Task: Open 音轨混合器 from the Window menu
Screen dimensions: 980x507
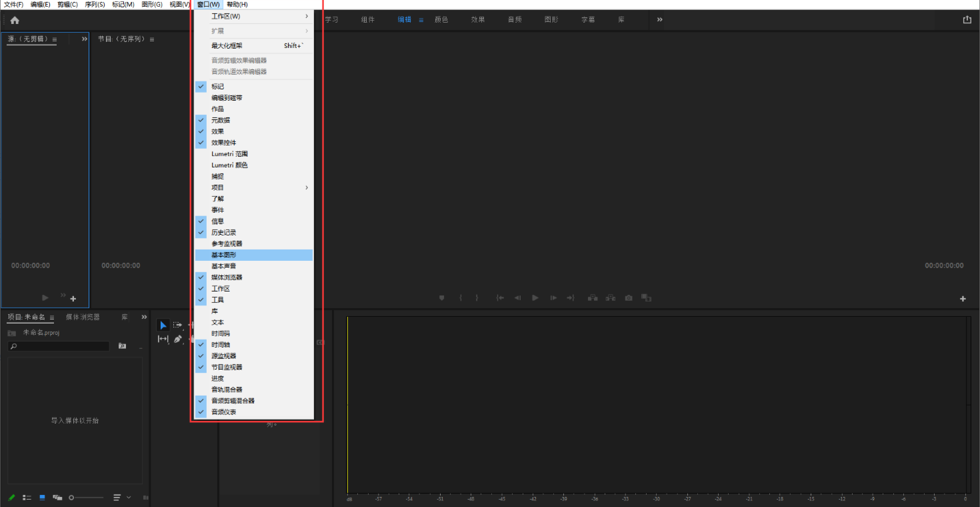Action: (x=253, y=390)
